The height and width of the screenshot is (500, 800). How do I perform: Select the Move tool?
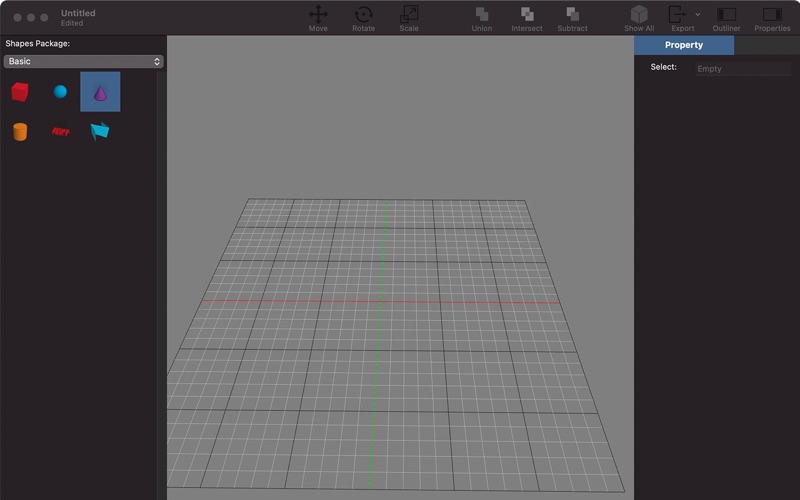318,18
